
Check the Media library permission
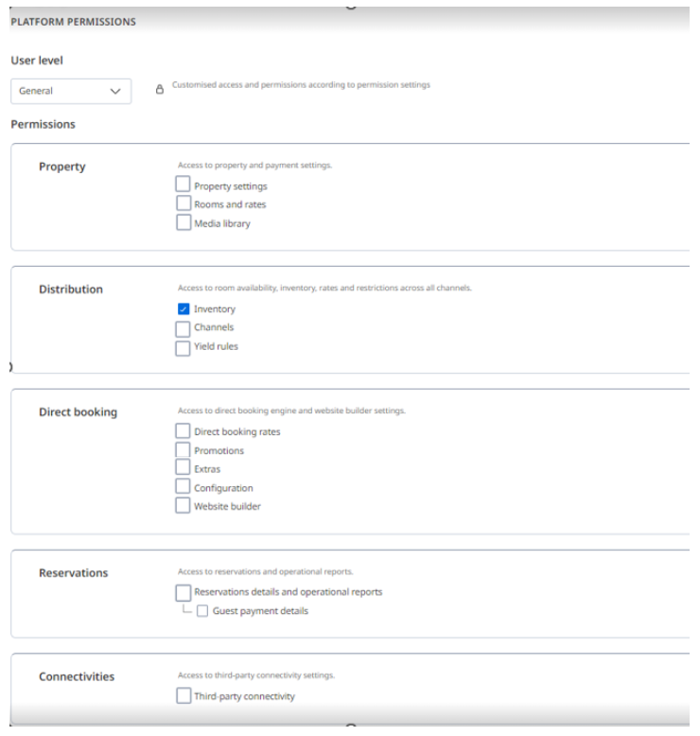(184, 223)
